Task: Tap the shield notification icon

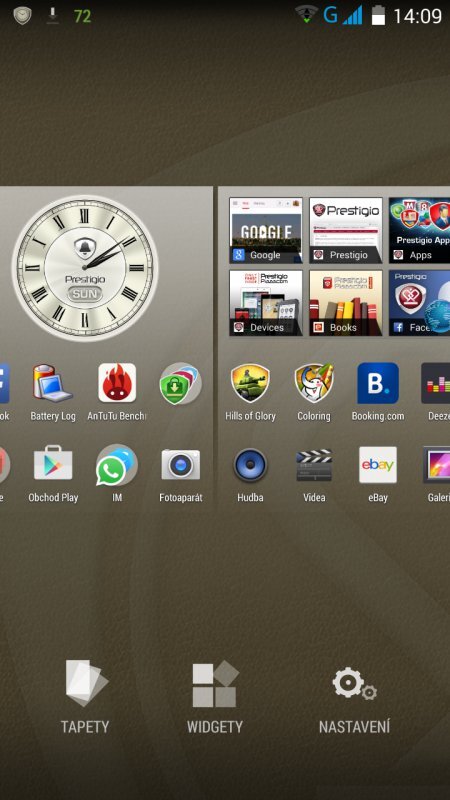Action: (22, 16)
